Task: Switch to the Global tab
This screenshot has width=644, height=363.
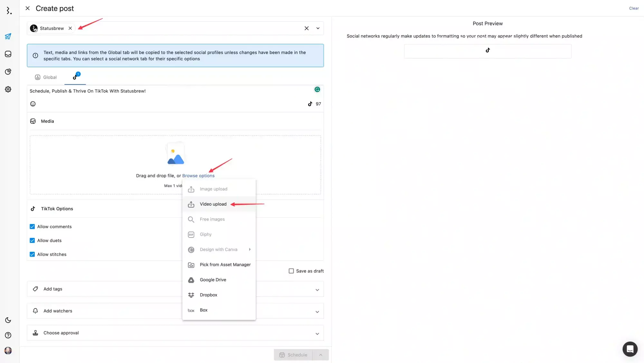Action: coord(46,77)
